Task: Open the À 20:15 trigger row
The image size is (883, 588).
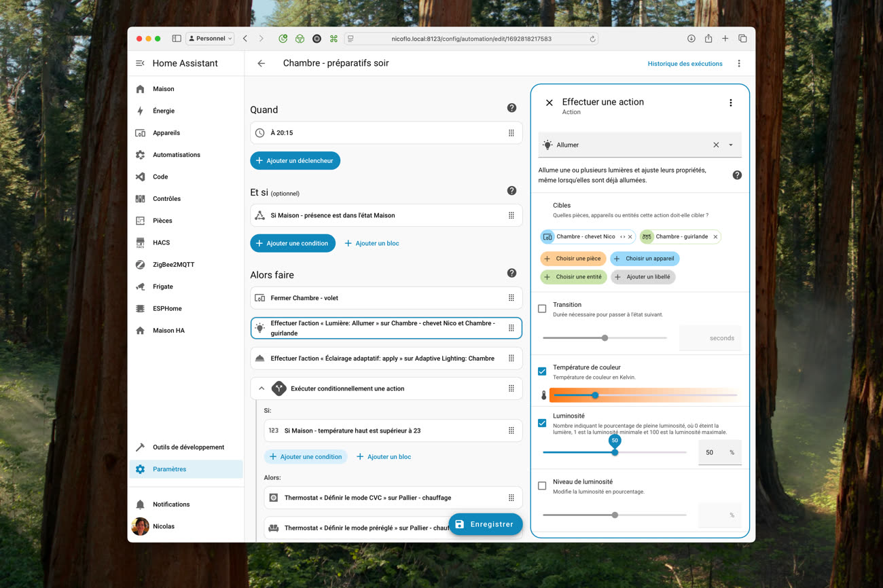Action: click(386, 133)
